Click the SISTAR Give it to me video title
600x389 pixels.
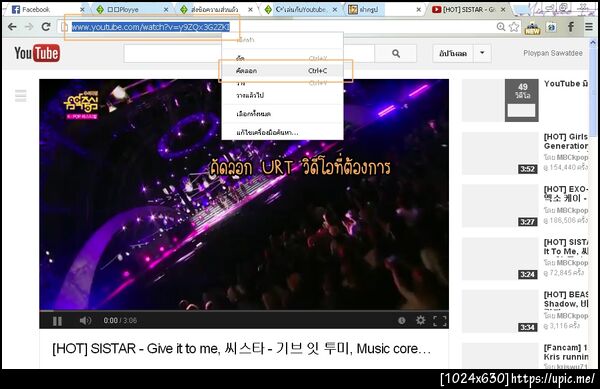[x=241, y=348]
